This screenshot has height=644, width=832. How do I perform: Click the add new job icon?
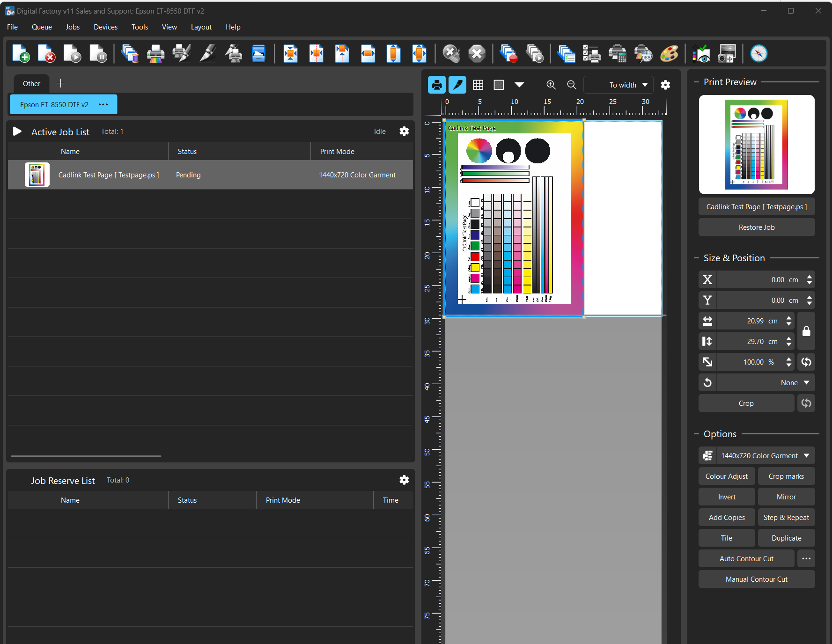click(21, 53)
